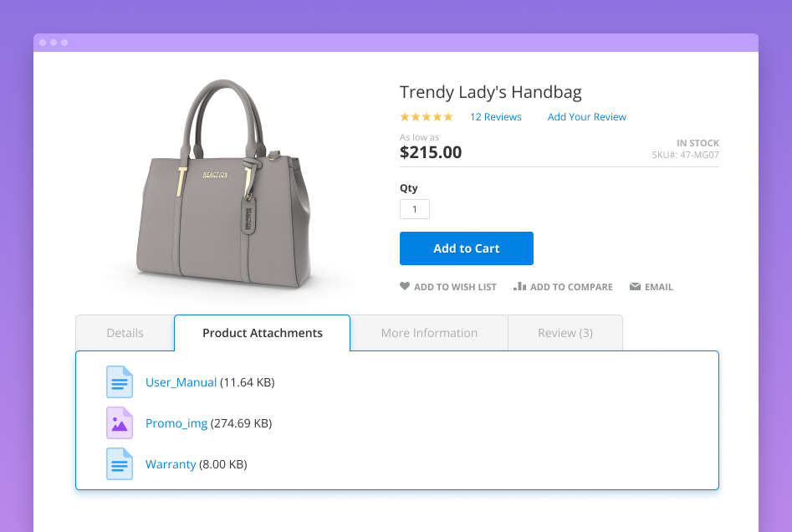
Task: Click Add Your Review
Action: click(586, 116)
